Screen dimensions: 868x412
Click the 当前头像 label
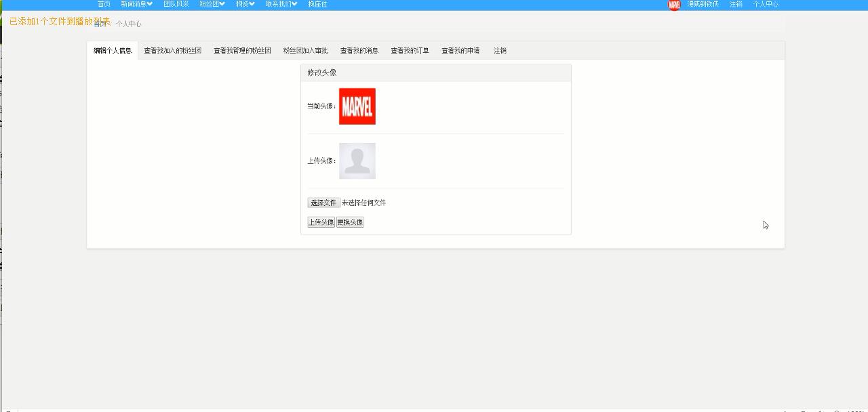tap(321, 106)
